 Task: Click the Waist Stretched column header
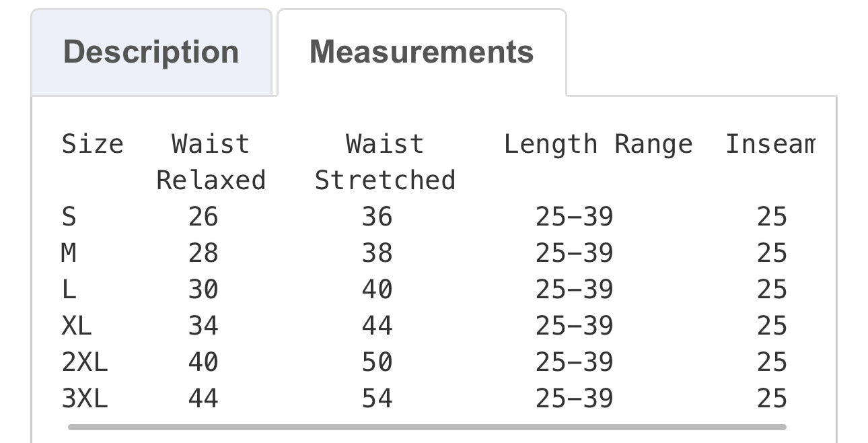click(385, 162)
